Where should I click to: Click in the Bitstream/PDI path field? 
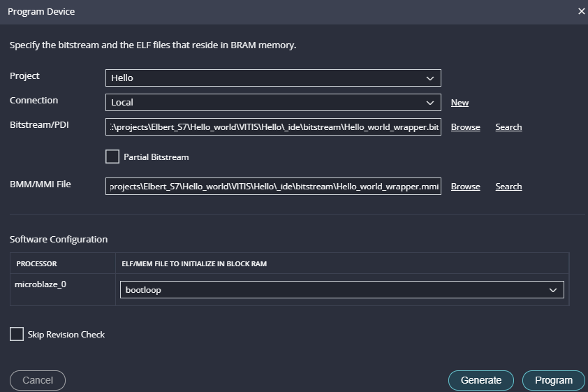pyautogui.click(x=273, y=127)
